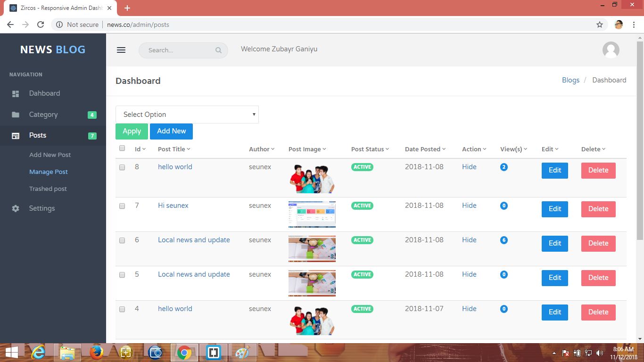View site info for Not secure icon
The image size is (644, 362).
59,25
